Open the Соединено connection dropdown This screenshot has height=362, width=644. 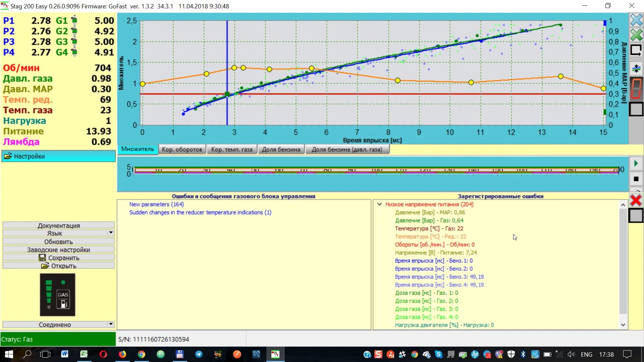coord(111,324)
